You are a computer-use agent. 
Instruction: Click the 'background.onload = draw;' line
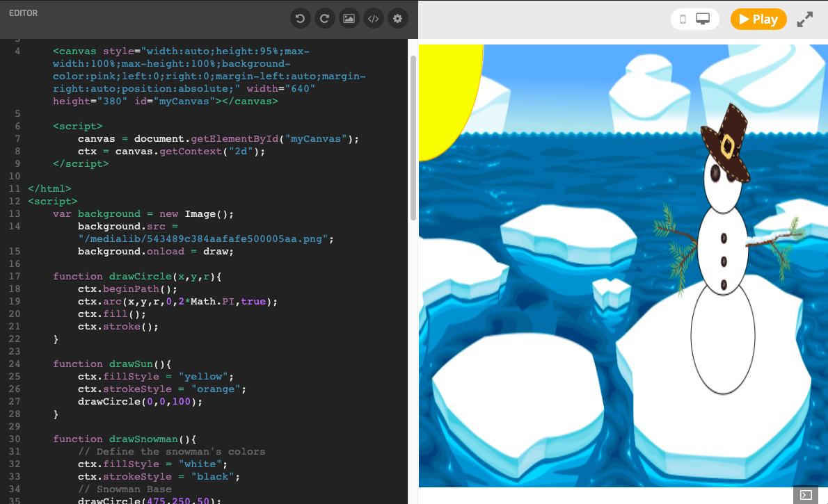(156, 252)
